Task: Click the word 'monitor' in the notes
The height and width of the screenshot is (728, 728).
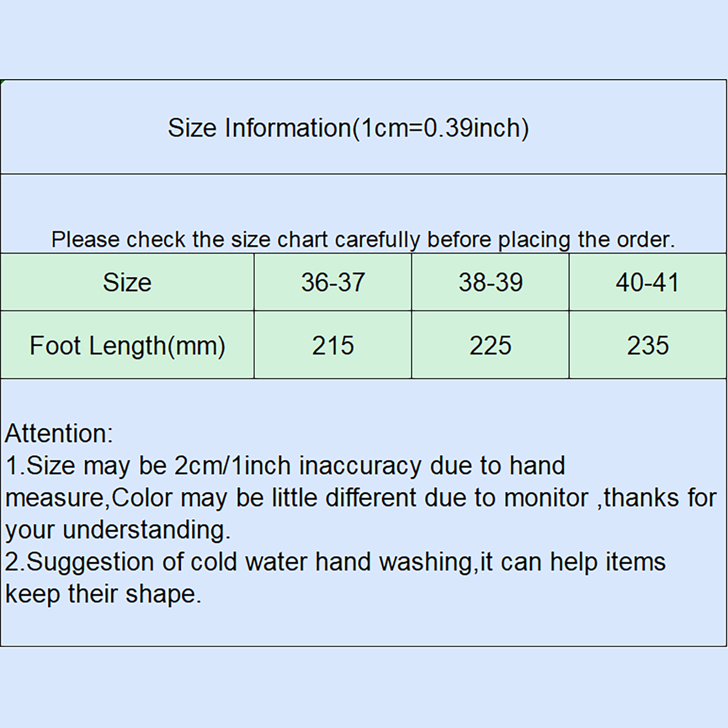Action: tap(546, 498)
